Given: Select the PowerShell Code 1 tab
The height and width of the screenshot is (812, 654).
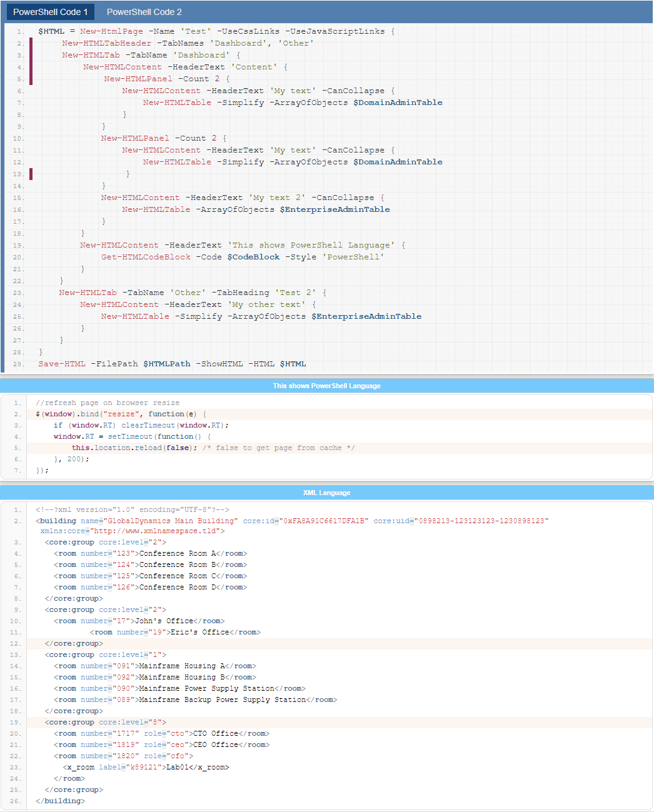Looking at the screenshot, I should coord(50,11).
